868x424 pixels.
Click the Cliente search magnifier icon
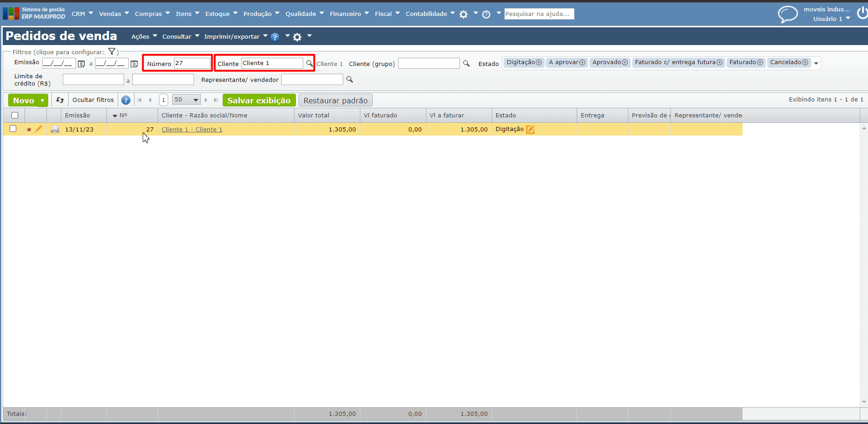click(309, 63)
